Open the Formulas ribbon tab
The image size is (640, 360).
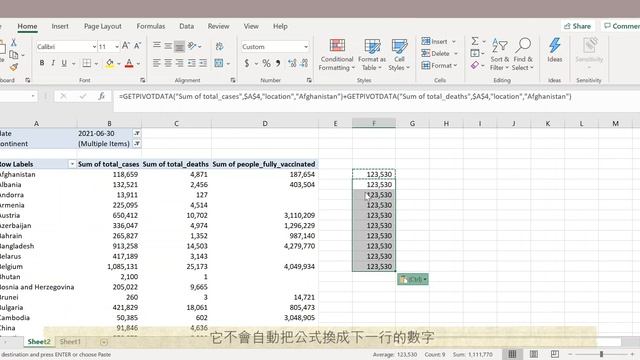point(151,26)
